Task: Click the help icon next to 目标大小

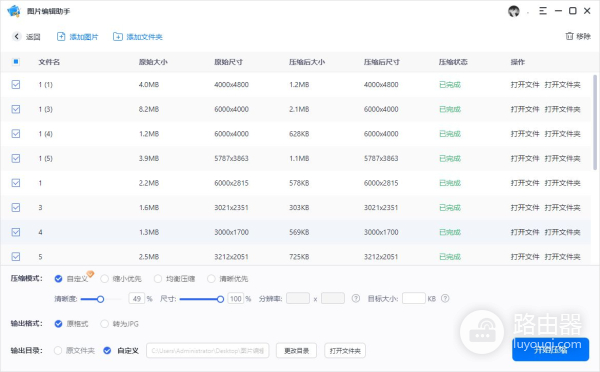Action: point(445,299)
